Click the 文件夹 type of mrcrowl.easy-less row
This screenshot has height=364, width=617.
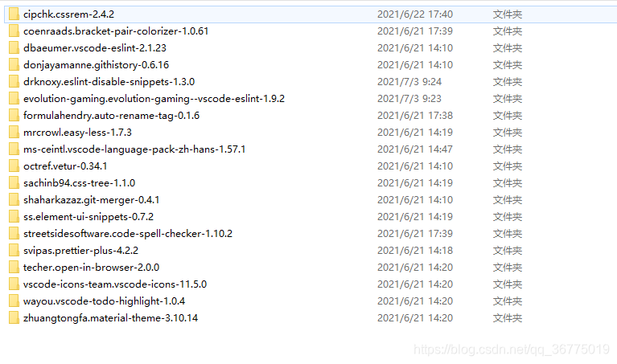pos(508,133)
